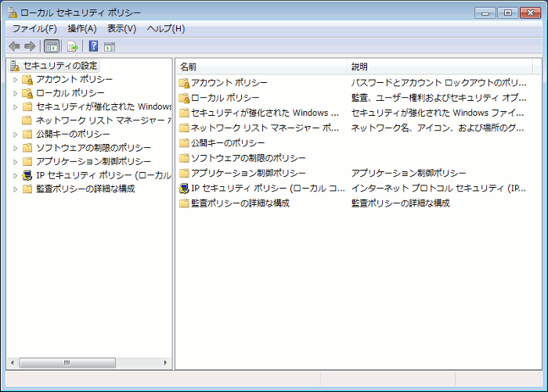
Task: Open Help via the blue question mark icon
Action: (93, 46)
